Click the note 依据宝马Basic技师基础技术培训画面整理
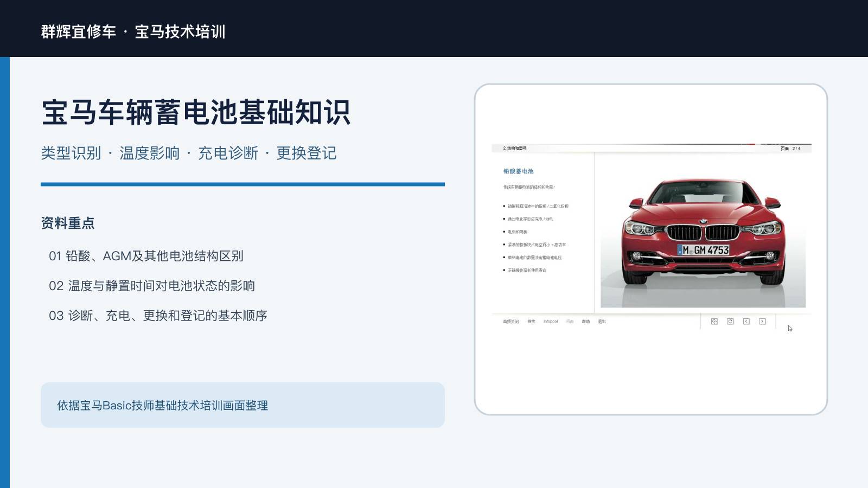Screen dimensions: 868x488 coord(163,406)
